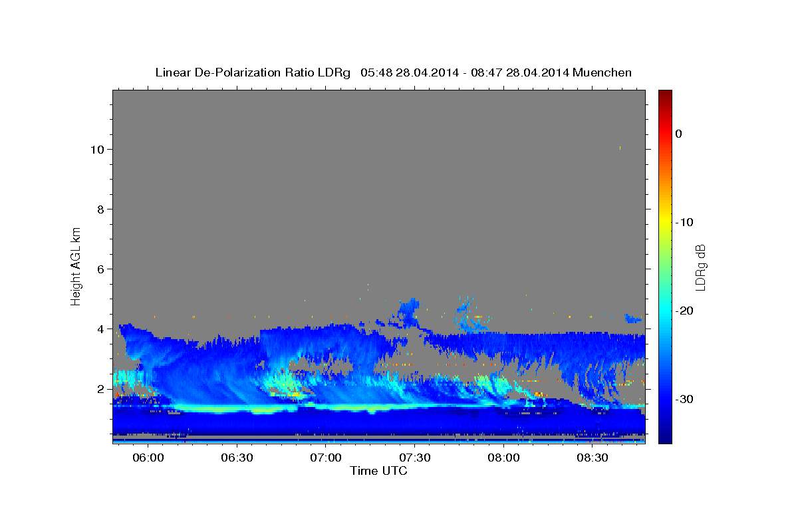Click the height tick label 8
This screenshot has width=798, height=532.
[101, 209]
